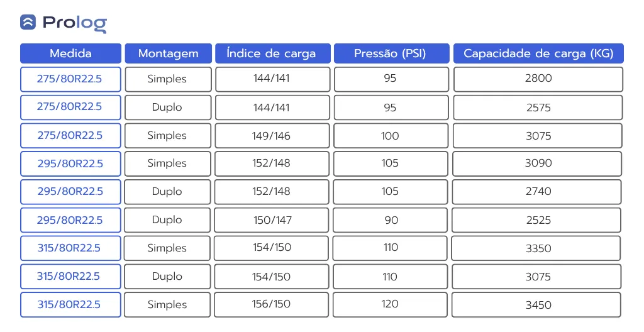The width and height of the screenshot is (644, 332).
Task: Select the 3450 capacity cell
Action: point(536,304)
